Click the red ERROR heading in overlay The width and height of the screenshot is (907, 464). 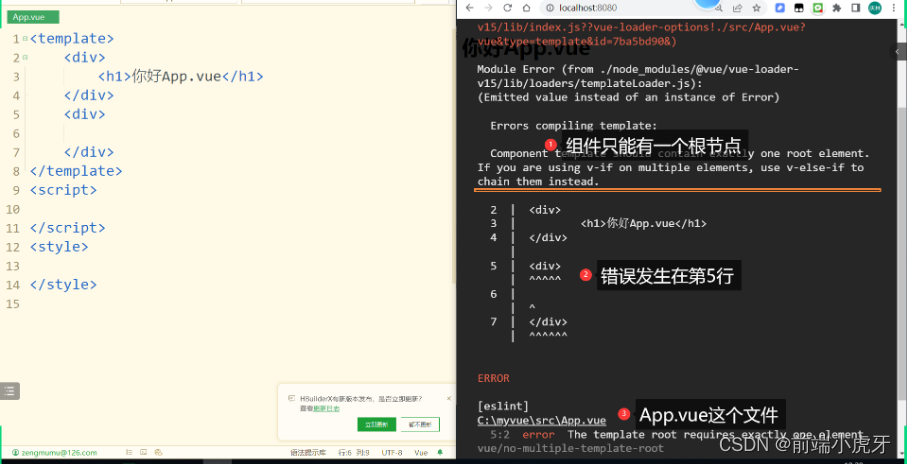point(493,378)
